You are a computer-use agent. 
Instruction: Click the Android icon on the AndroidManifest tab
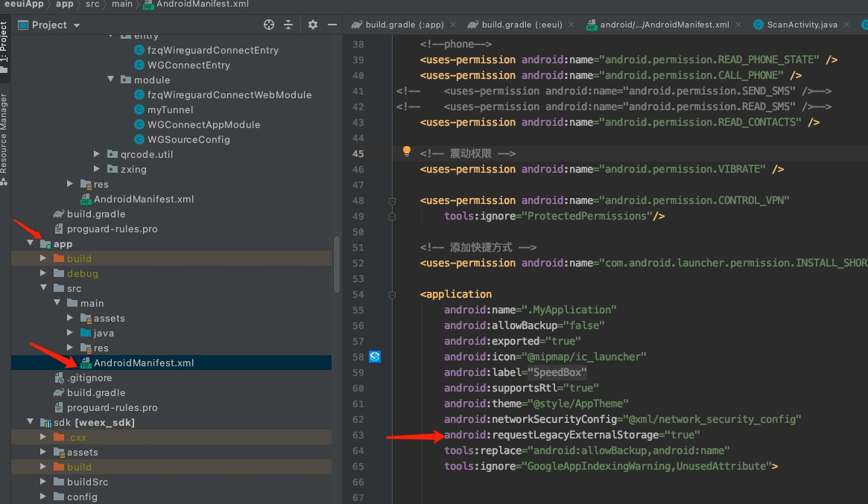594,24
